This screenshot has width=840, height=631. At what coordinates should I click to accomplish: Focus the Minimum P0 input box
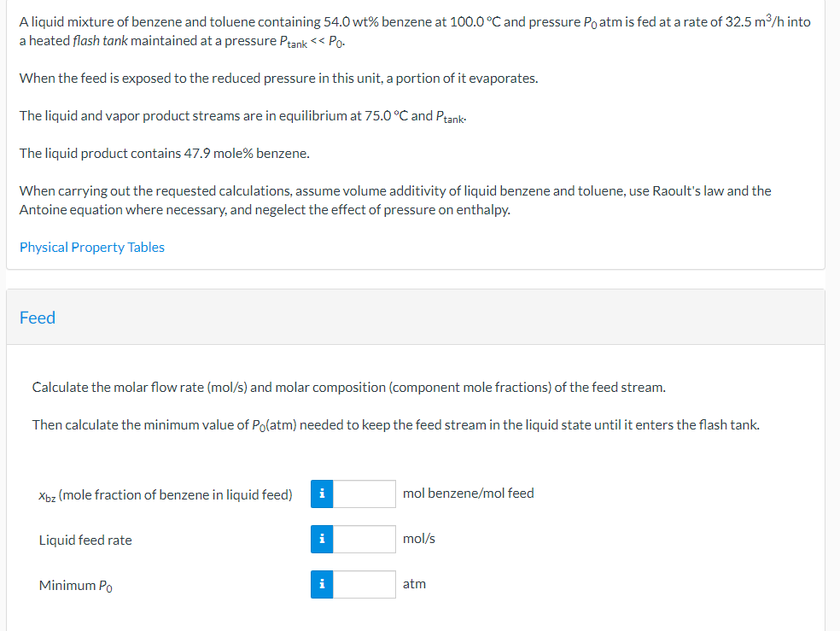(365, 584)
